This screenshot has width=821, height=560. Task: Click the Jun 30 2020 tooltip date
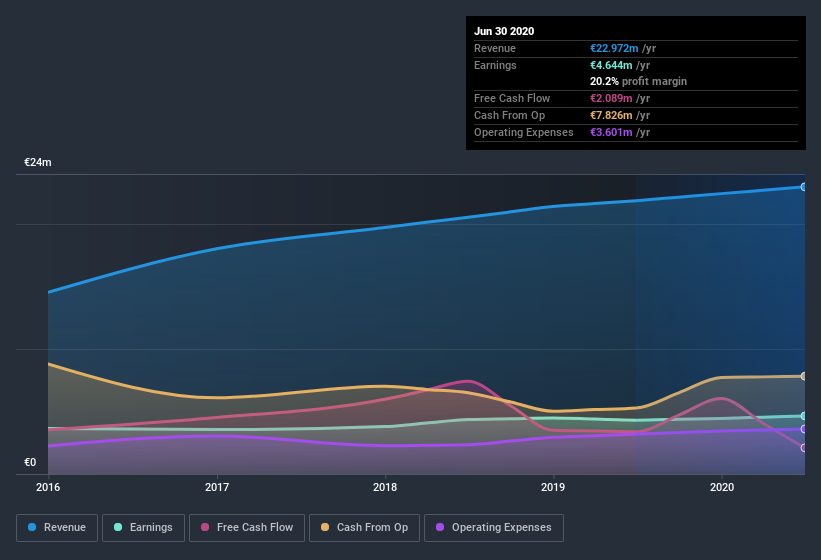click(504, 31)
